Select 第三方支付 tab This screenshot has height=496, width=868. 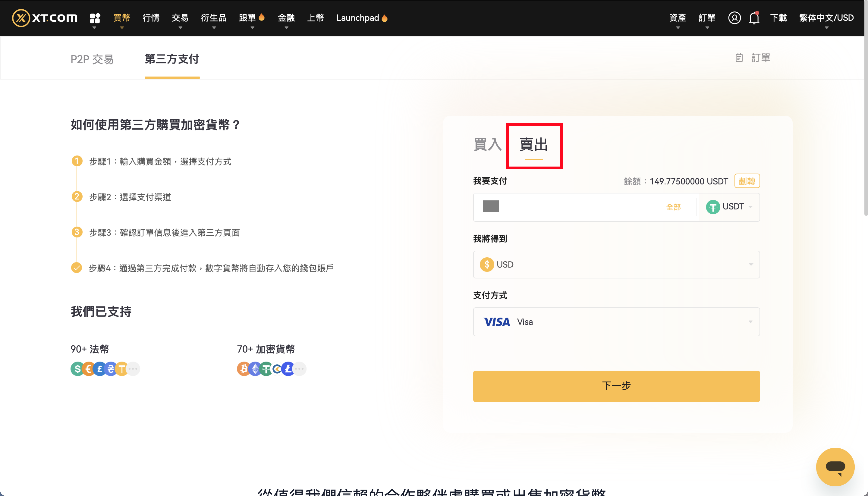pos(172,59)
